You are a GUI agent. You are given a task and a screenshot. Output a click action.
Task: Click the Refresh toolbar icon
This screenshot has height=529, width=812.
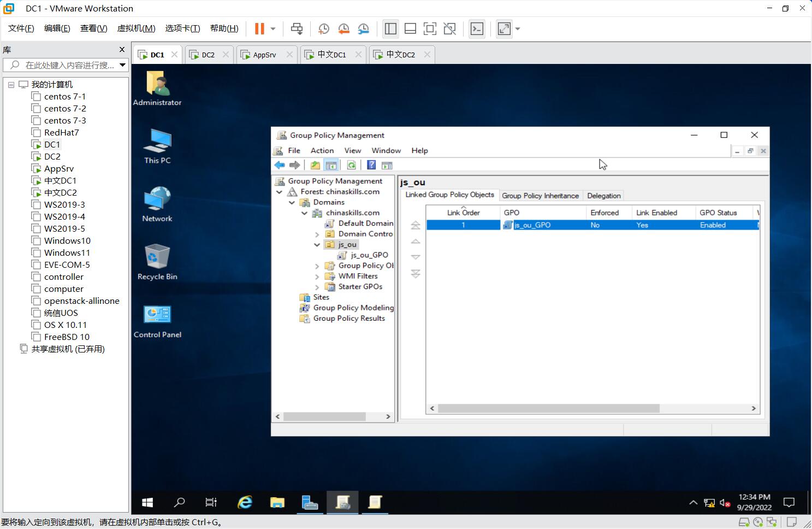(352, 165)
